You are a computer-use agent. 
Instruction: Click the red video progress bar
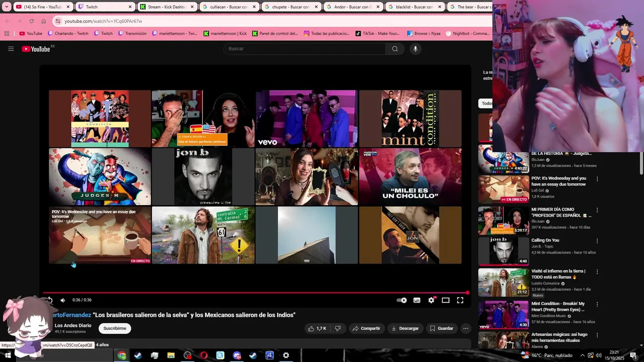coord(256,293)
